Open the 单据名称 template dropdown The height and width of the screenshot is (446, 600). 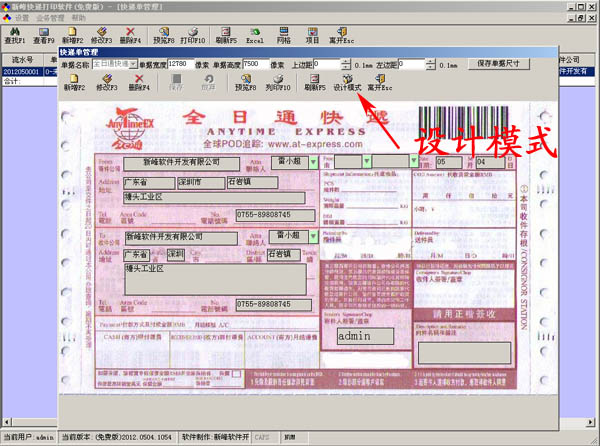[133, 64]
